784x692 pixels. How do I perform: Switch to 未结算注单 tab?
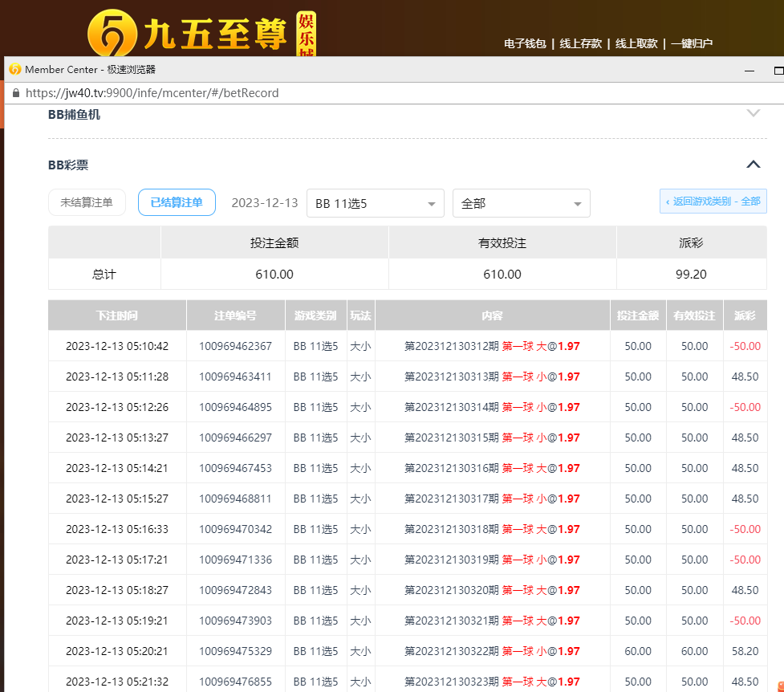[x=87, y=203]
